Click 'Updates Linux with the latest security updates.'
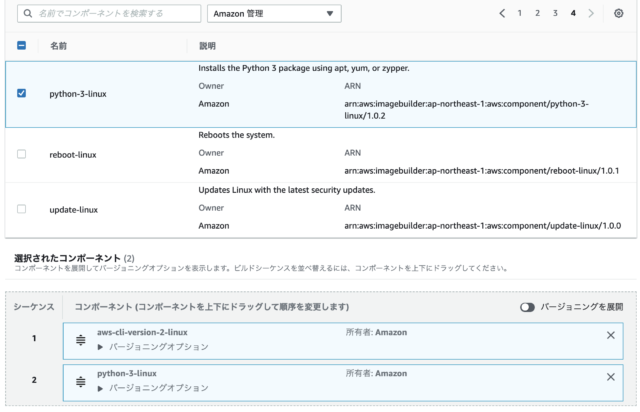This screenshot has width=640, height=412. (287, 190)
